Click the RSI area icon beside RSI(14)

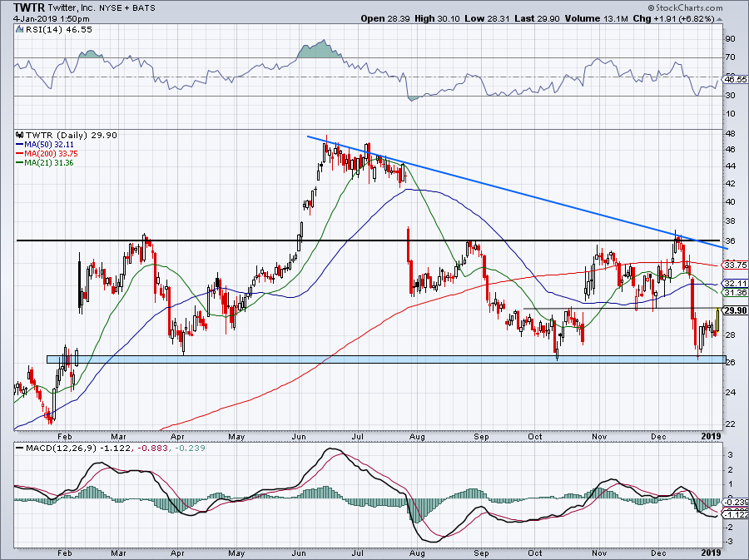click(19, 30)
